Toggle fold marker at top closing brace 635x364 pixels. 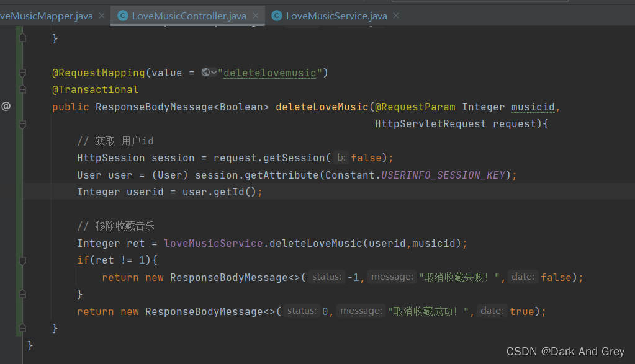23,38
